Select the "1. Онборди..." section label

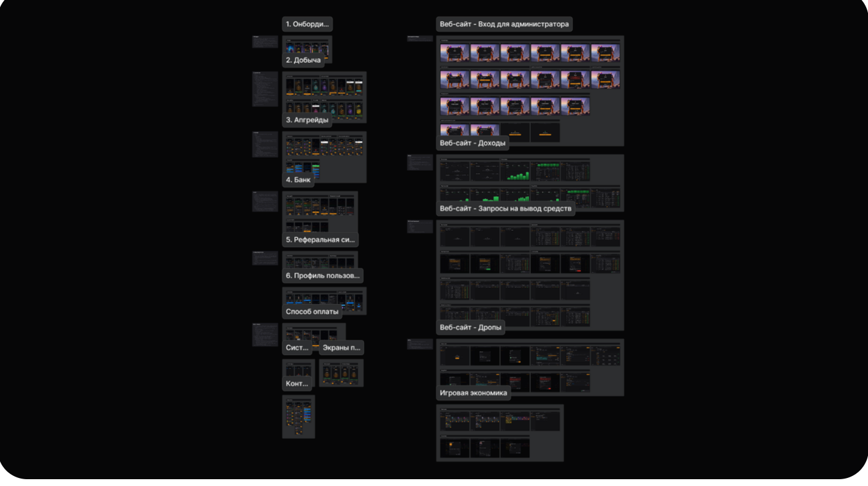coord(308,25)
